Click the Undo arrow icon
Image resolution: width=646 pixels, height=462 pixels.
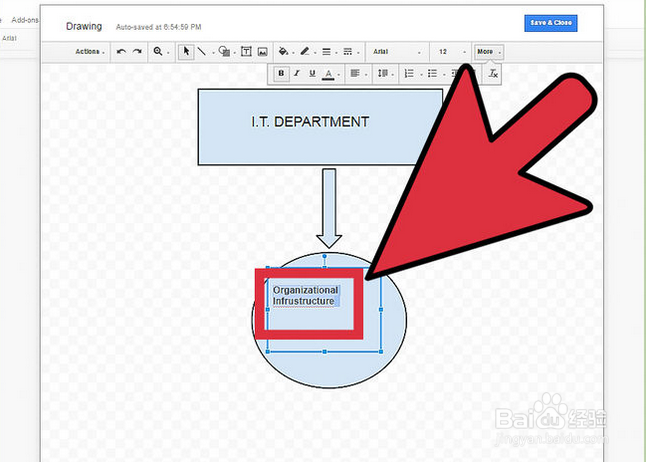click(x=121, y=52)
